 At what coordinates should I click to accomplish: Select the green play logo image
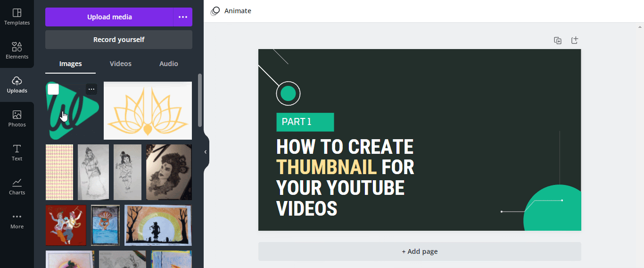point(73,111)
